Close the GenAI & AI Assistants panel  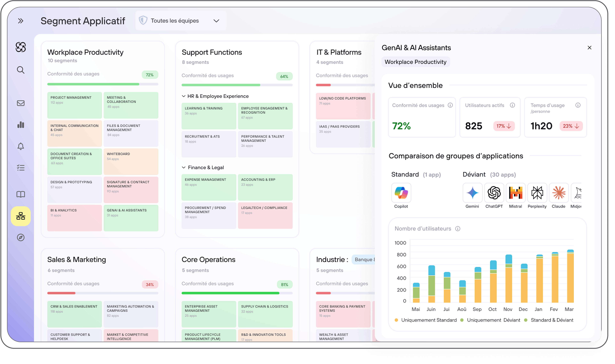589,48
